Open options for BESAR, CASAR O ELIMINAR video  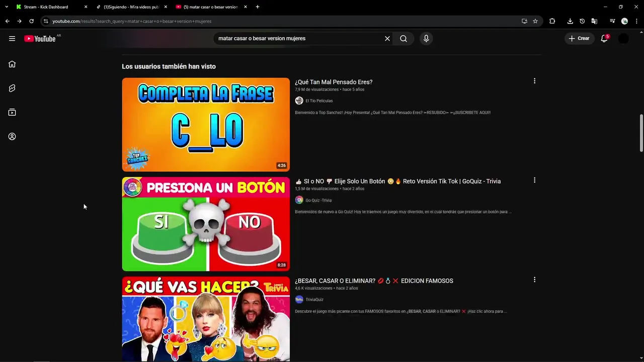(534, 280)
